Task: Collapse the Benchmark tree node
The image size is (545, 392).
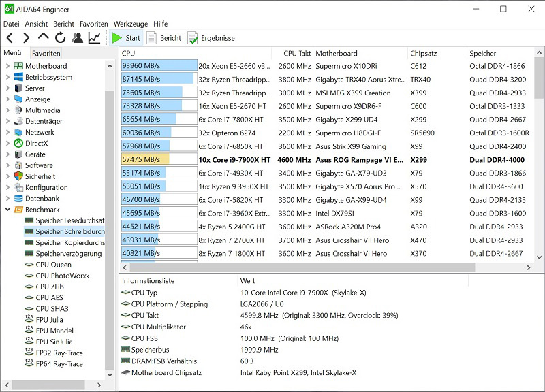Action: point(7,210)
